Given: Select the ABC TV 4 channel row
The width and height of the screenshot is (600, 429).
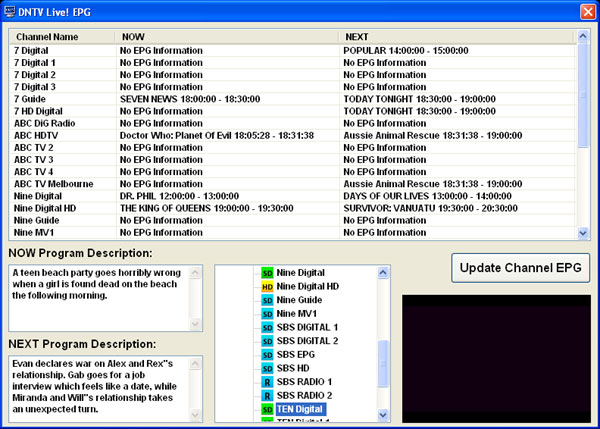Looking at the screenshot, I should (x=293, y=172).
